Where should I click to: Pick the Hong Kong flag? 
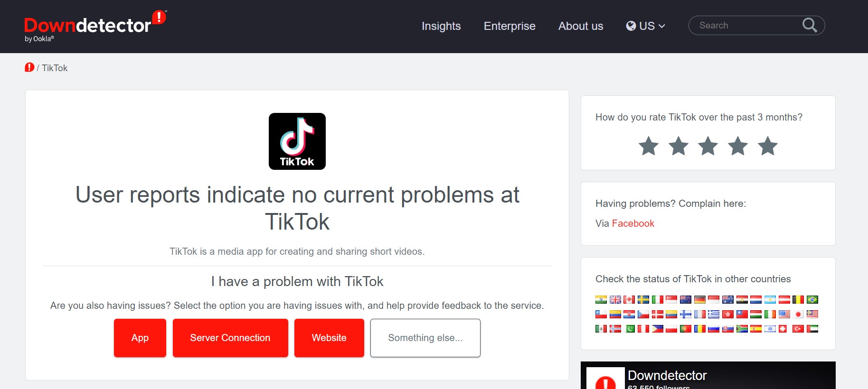728,314
